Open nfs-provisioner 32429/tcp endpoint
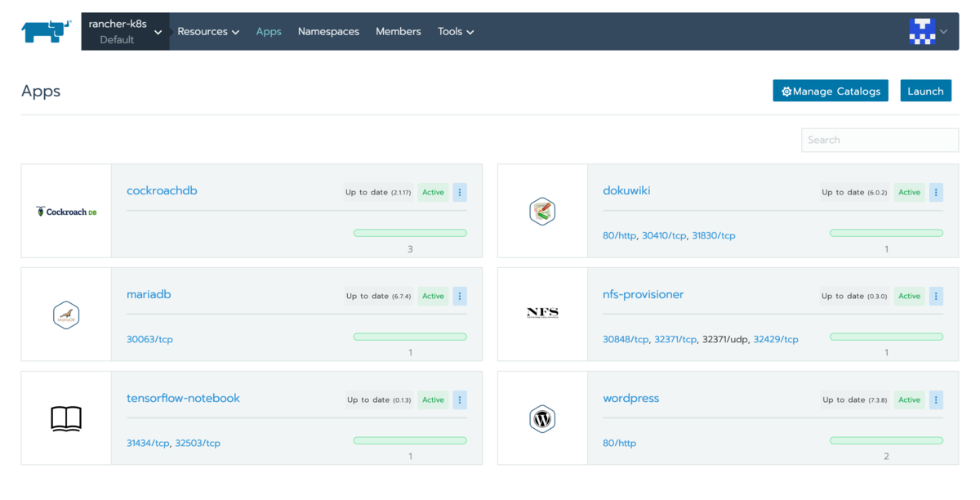The image size is (980, 500). click(776, 339)
